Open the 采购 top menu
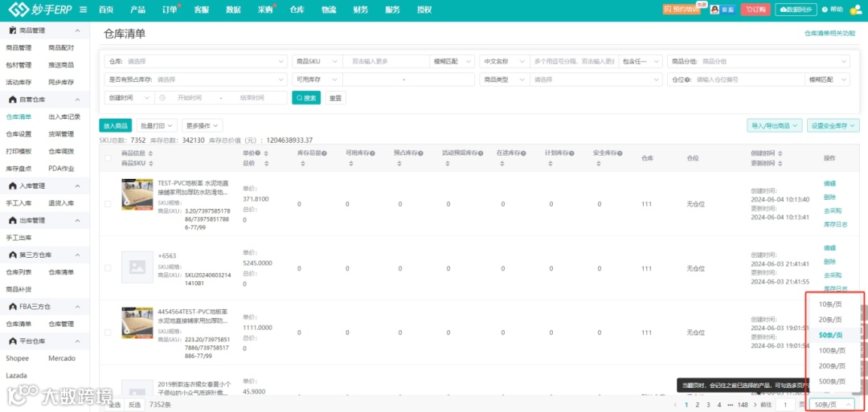The image size is (868, 412). (265, 10)
